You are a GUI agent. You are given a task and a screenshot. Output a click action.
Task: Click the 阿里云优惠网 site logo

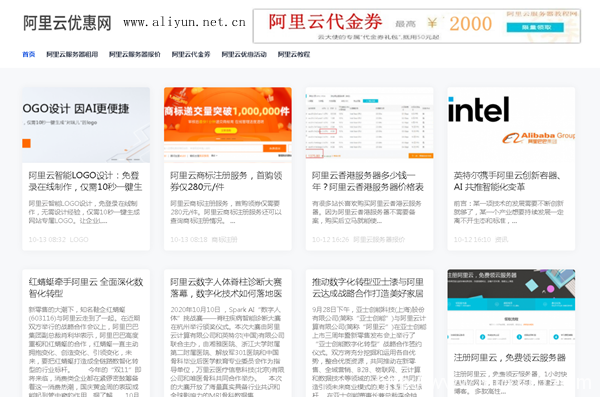point(67,23)
